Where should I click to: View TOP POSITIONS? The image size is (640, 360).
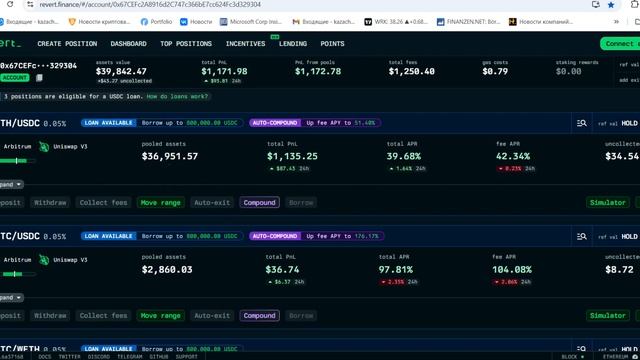tap(186, 44)
